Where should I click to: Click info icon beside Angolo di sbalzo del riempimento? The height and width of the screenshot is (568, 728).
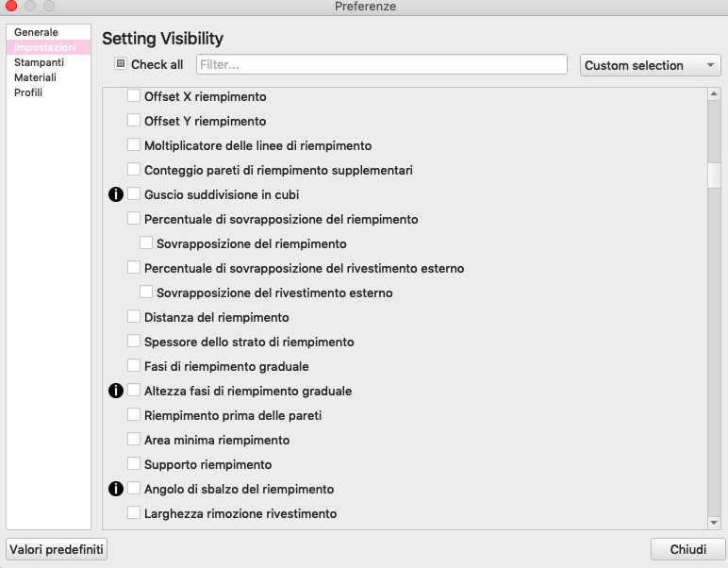[117, 489]
